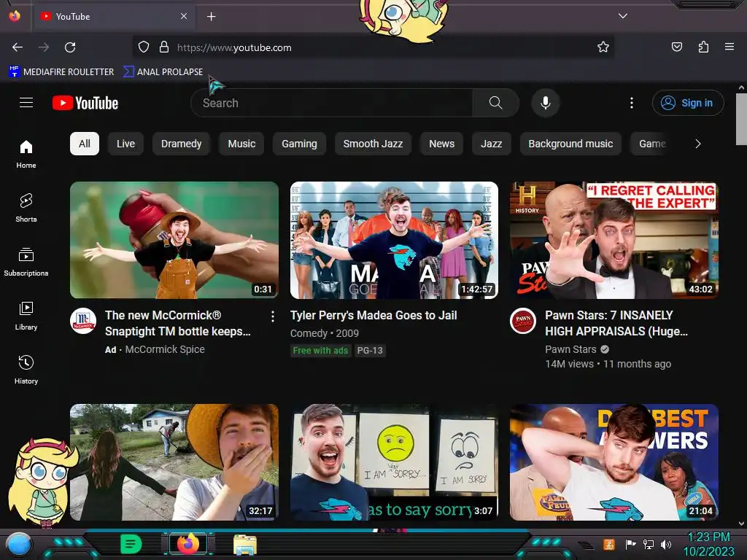Open the Start orb on the taskbar

coord(18,544)
